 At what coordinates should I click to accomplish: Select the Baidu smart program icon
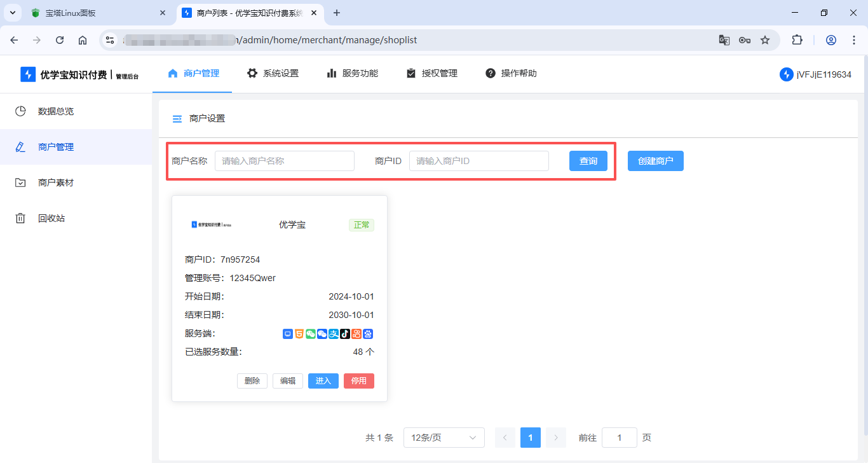(x=367, y=333)
